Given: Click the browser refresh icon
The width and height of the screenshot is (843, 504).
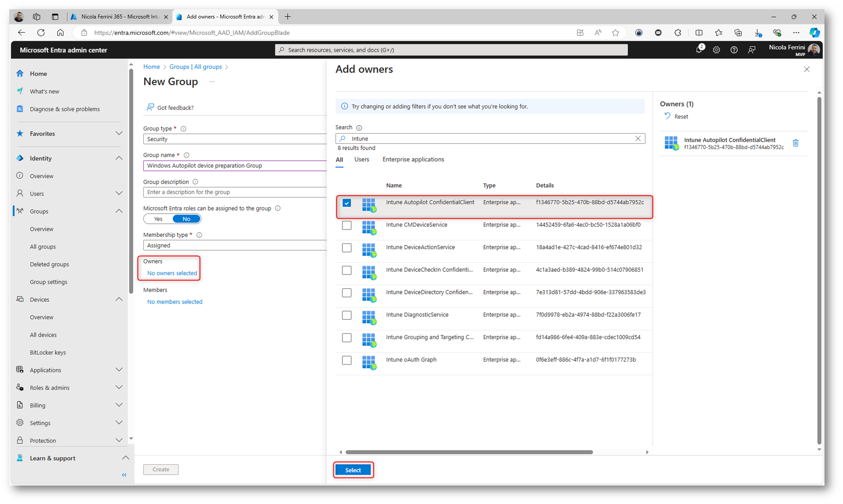Looking at the screenshot, I should [x=41, y=33].
